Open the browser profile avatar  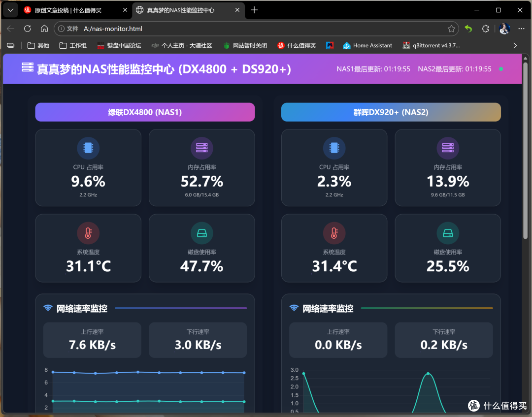pyautogui.click(x=504, y=29)
